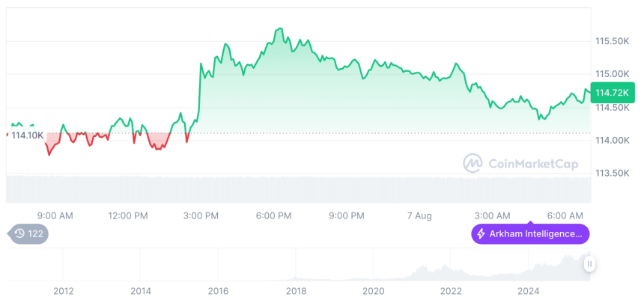This screenshot has height=300, width=644.
Task: Click the 7 Aug date axis label
Action: point(419,215)
